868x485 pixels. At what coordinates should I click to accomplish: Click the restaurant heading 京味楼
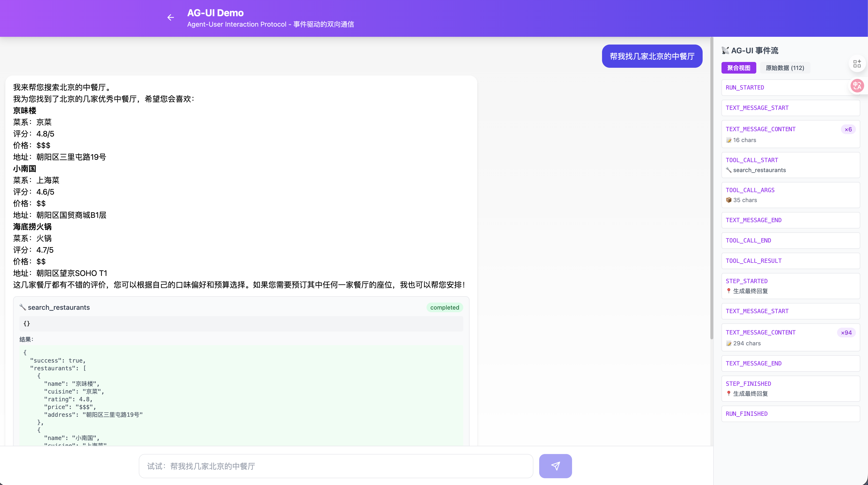click(25, 111)
